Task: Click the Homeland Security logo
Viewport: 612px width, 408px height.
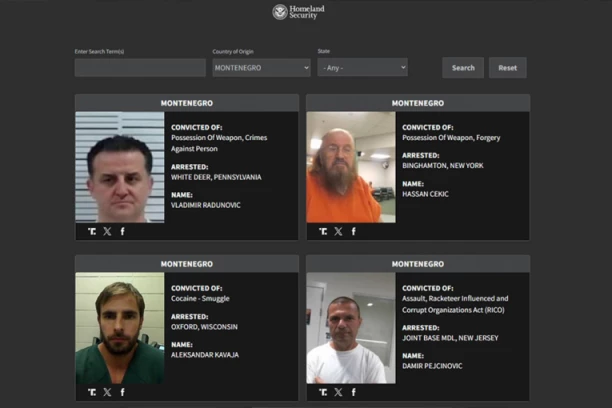Action: click(299, 12)
